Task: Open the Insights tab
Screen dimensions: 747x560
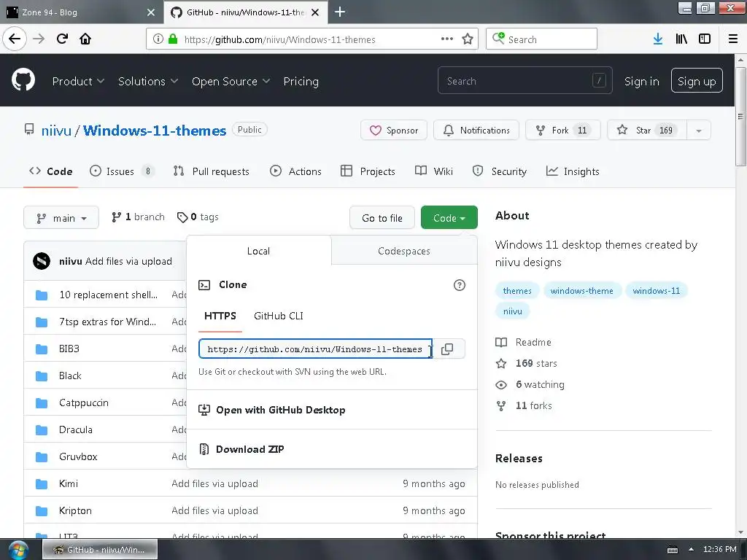Action: 573,171
